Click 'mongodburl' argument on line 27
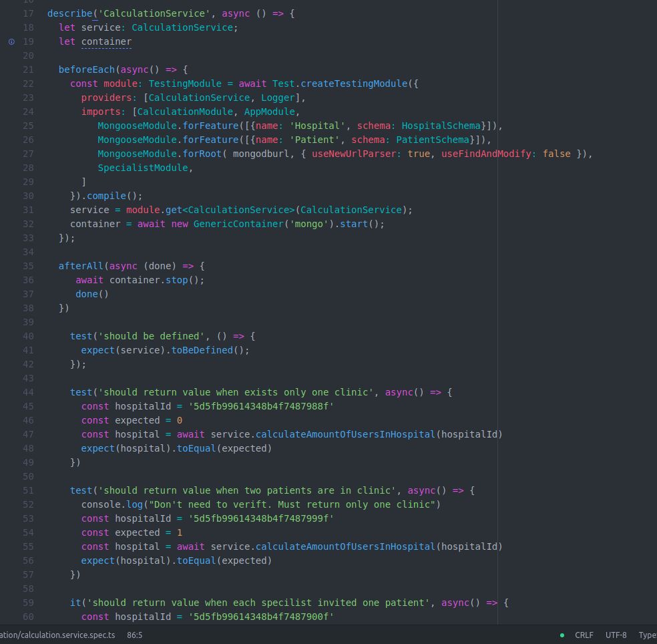The height and width of the screenshot is (644, 657). click(x=261, y=154)
